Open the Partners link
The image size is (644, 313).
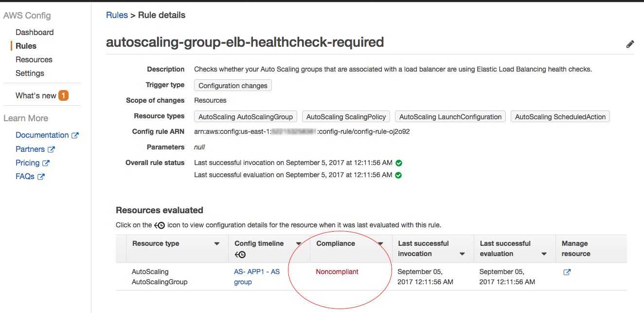[x=30, y=149]
